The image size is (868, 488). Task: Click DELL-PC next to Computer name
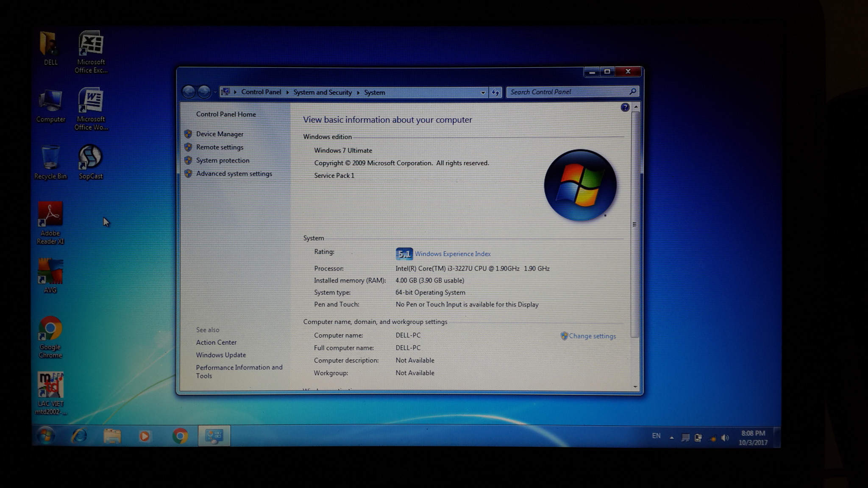click(408, 335)
